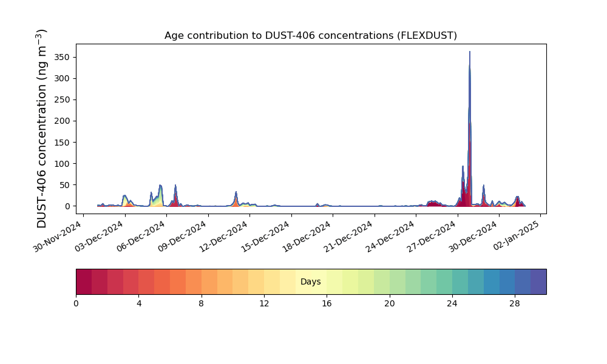The height and width of the screenshot is (364, 607).
Task: Select the purple final segment of the colorbar
Action: pos(538,281)
